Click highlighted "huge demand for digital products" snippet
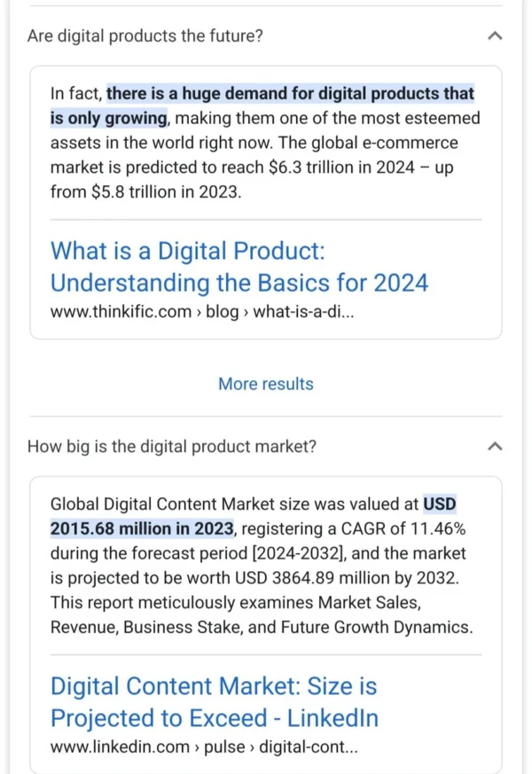The image size is (532, 774). (x=290, y=93)
